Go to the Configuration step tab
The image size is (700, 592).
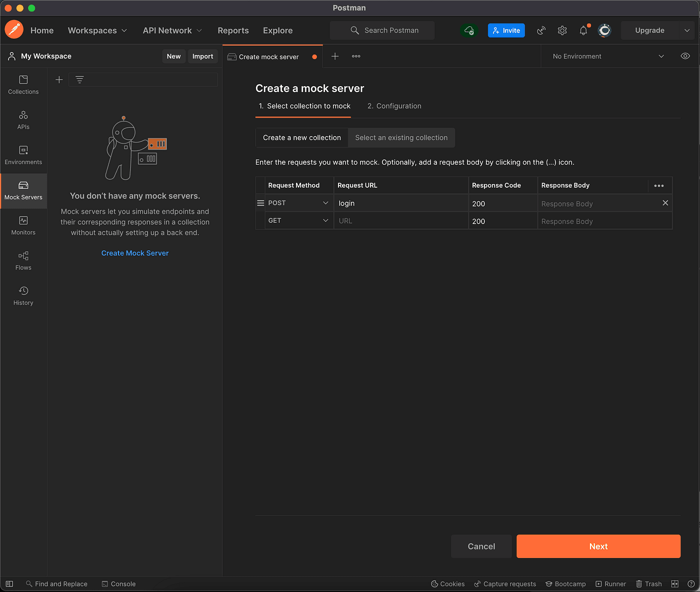tap(394, 106)
